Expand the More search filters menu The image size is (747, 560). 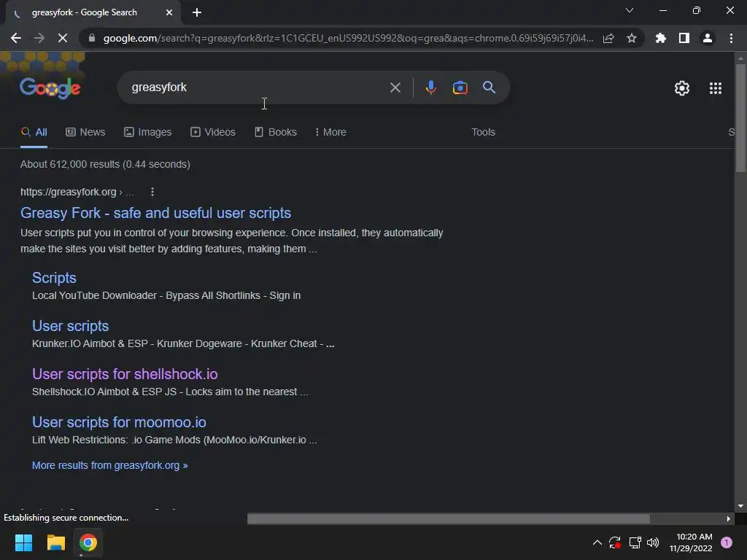[x=330, y=133]
